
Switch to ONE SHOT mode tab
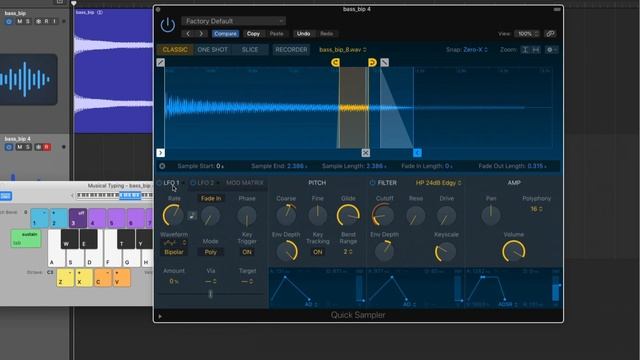[212, 49]
